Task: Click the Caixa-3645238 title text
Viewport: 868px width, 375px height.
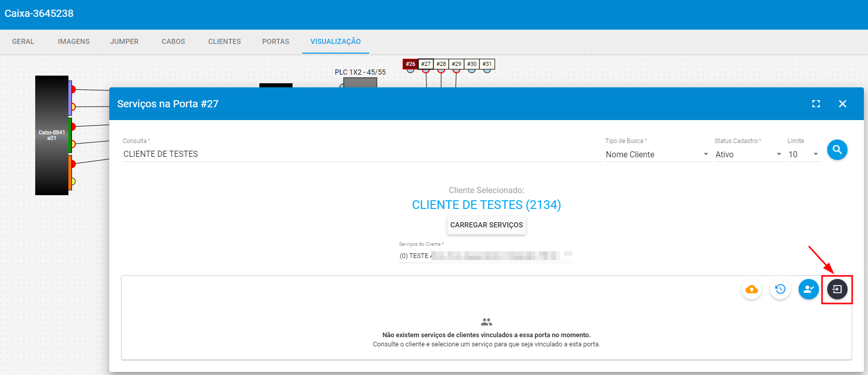Action: coord(39,13)
